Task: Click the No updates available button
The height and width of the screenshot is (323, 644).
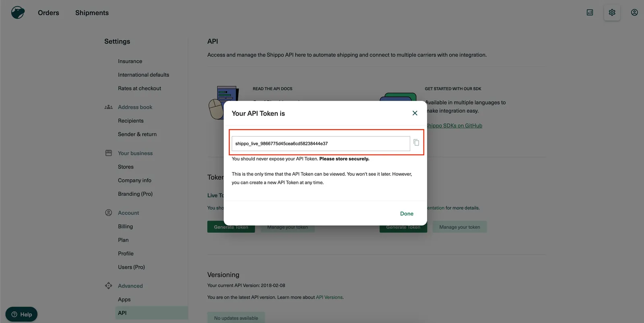Action: click(x=236, y=318)
